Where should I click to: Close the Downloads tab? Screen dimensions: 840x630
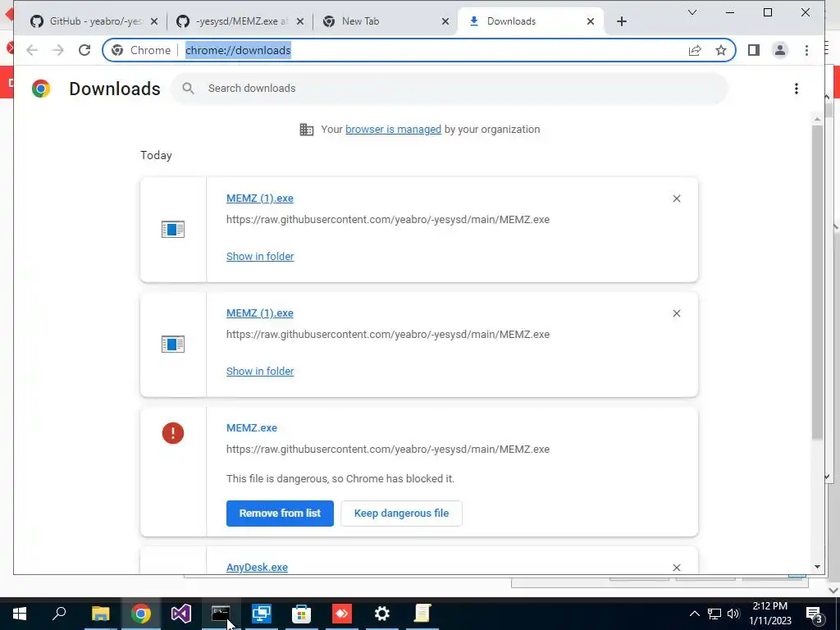pos(591,21)
